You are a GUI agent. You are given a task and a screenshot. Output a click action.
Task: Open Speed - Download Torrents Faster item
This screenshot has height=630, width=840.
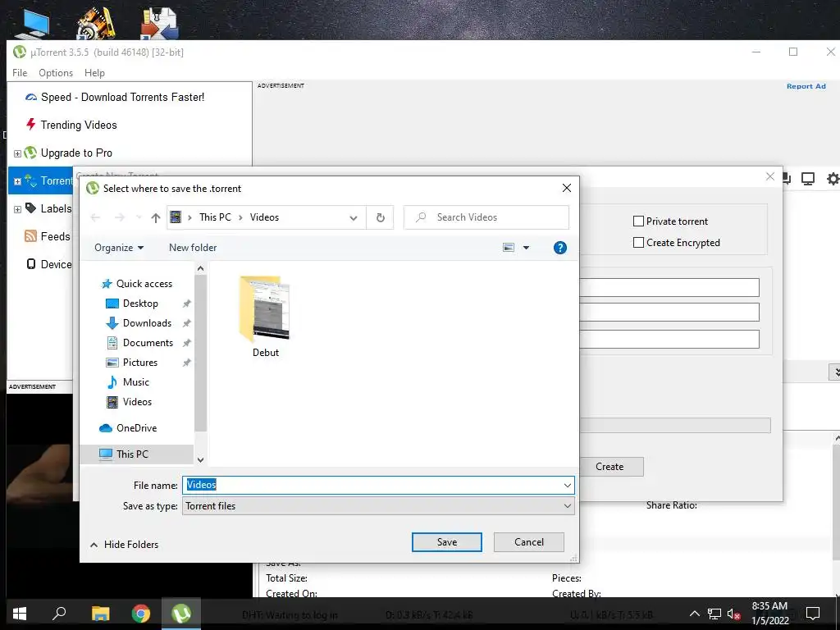click(123, 97)
